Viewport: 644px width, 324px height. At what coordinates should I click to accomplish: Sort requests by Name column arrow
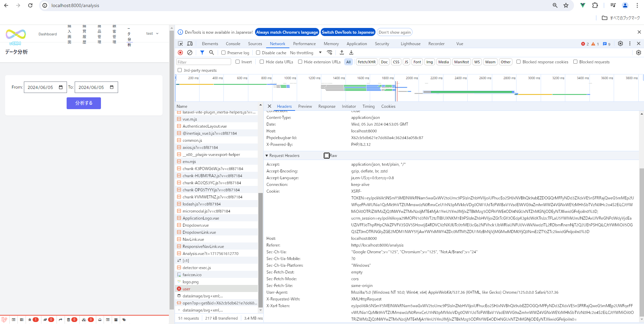click(x=260, y=105)
